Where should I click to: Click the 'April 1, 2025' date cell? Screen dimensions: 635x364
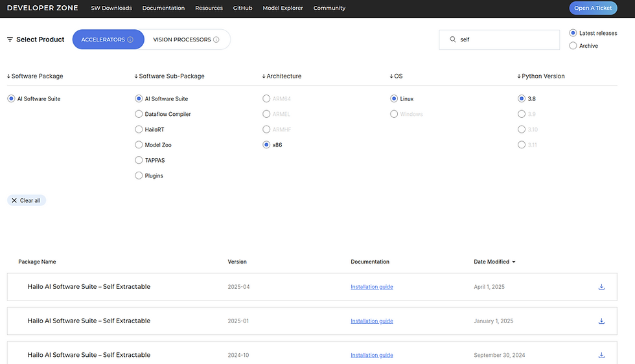tap(489, 287)
